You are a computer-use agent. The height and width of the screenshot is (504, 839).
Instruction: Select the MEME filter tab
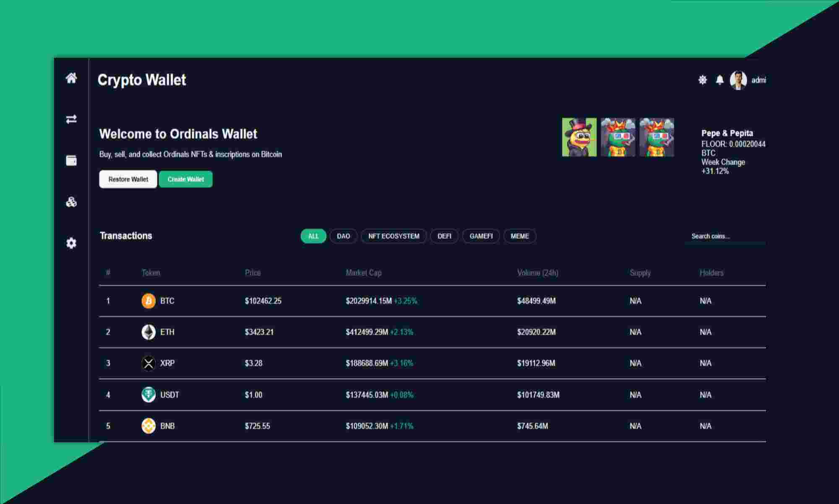(x=520, y=236)
